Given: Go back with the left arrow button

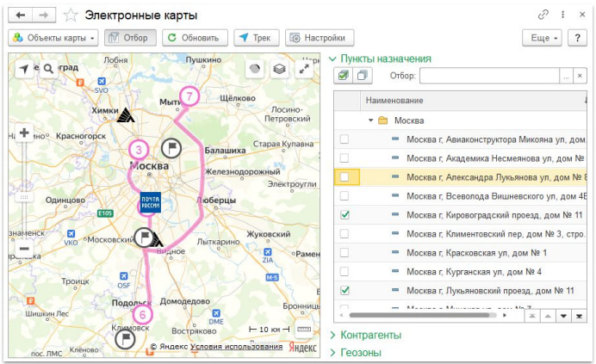Looking at the screenshot, I should 20,15.
